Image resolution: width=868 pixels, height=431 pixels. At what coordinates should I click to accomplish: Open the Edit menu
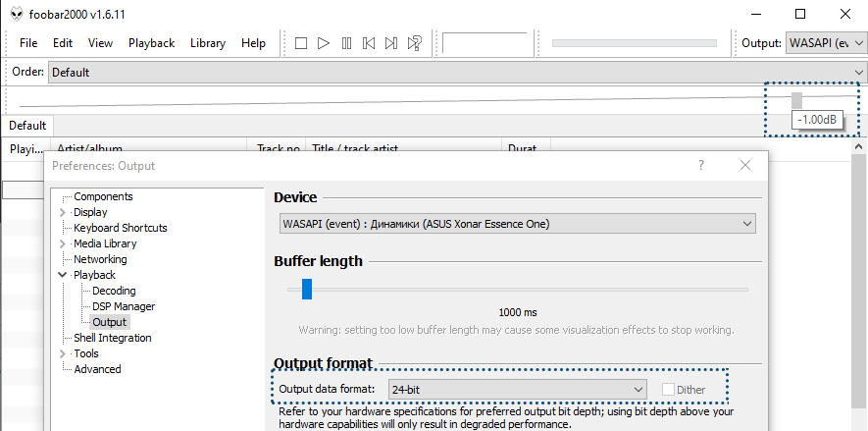tap(63, 43)
